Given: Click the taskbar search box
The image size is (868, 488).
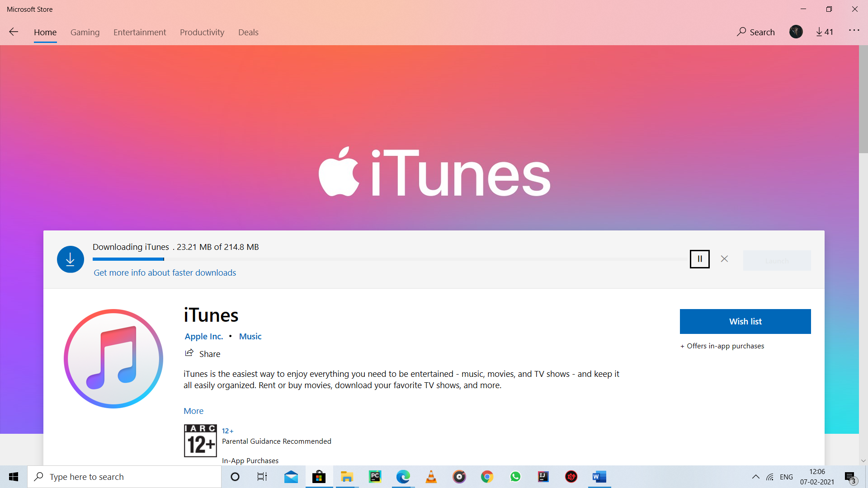Looking at the screenshot, I should [124, 477].
